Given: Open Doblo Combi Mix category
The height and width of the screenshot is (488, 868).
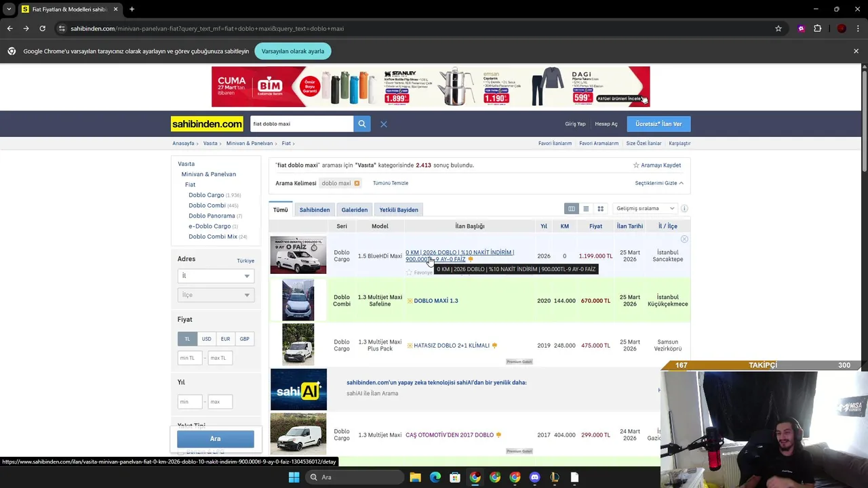Looking at the screenshot, I should point(213,237).
